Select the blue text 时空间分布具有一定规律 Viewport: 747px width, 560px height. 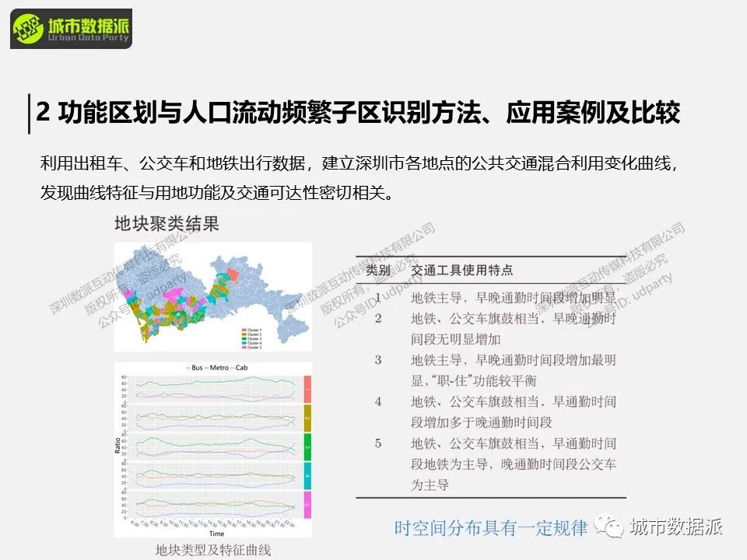pyautogui.click(x=491, y=528)
